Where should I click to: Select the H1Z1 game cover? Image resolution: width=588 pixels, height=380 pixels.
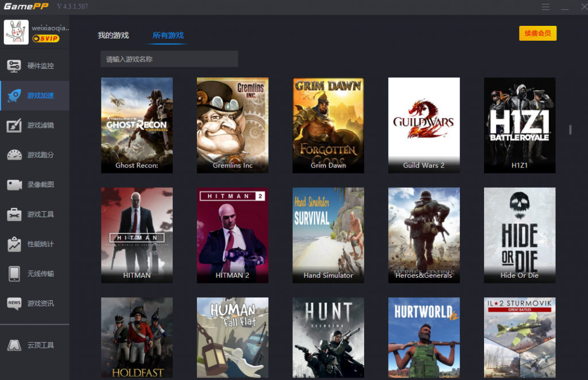tap(520, 125)
